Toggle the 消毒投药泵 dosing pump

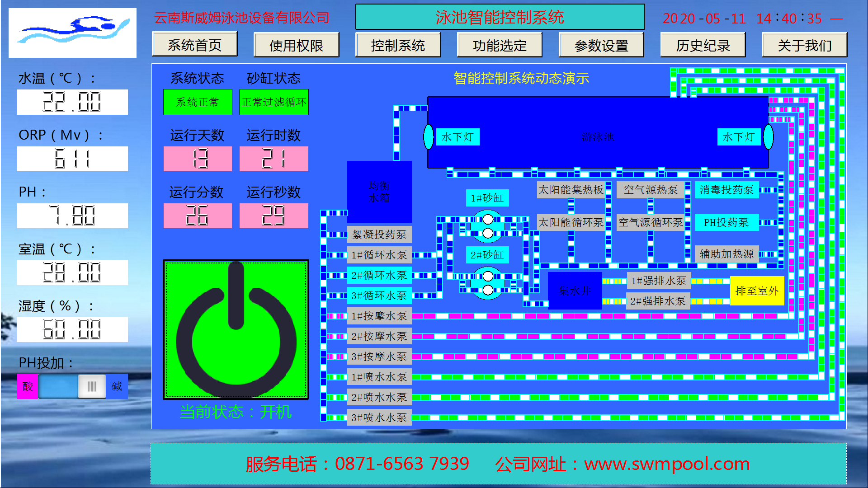pyautogui.click(x=726, y=190)
